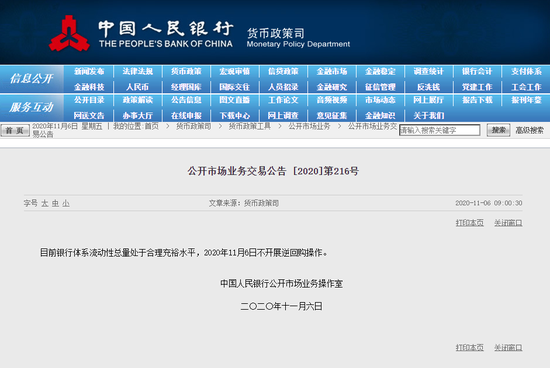Click the date text 二〇二〇年十一月六日
550x368 pixels.
point(281,306)
